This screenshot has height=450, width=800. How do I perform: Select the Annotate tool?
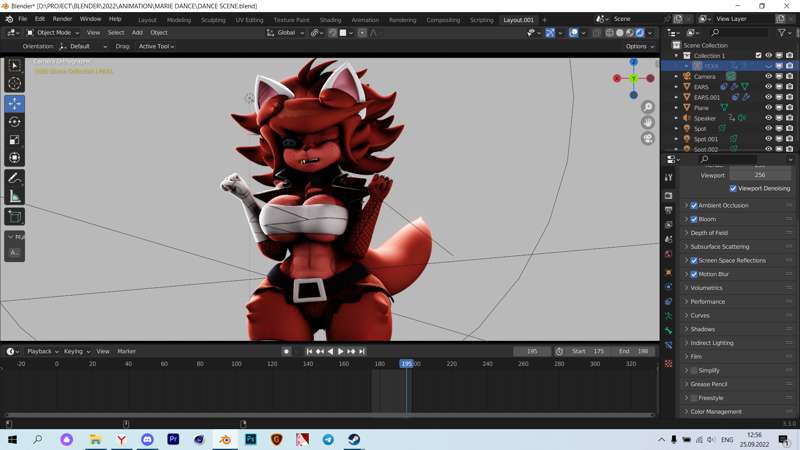(14, 178)
